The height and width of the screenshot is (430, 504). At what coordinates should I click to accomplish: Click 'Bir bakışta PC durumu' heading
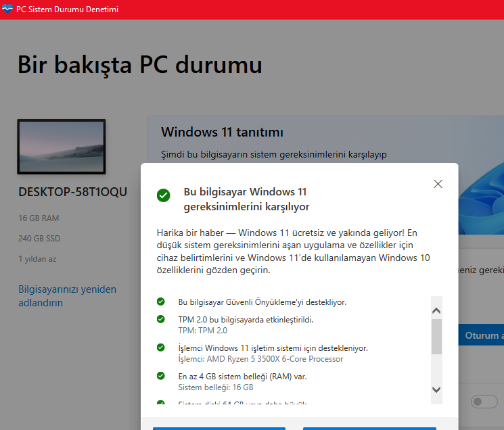click(140, 65)
